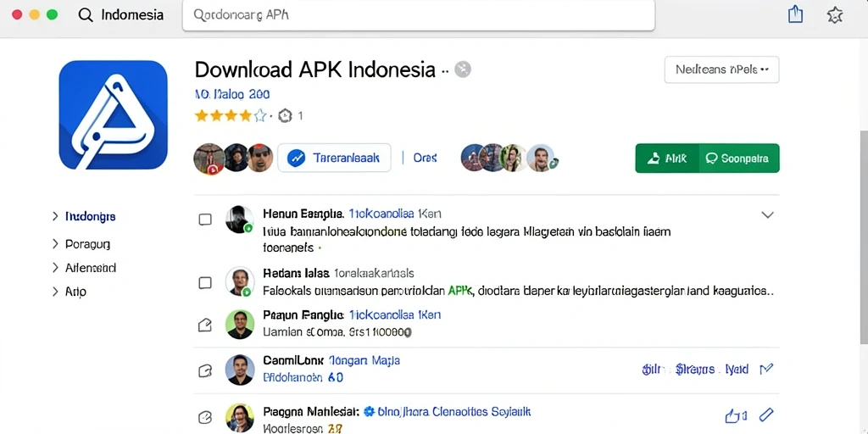Expand Ailenssad in the sidebar
The image size is (868, 434).
(55, 268)
